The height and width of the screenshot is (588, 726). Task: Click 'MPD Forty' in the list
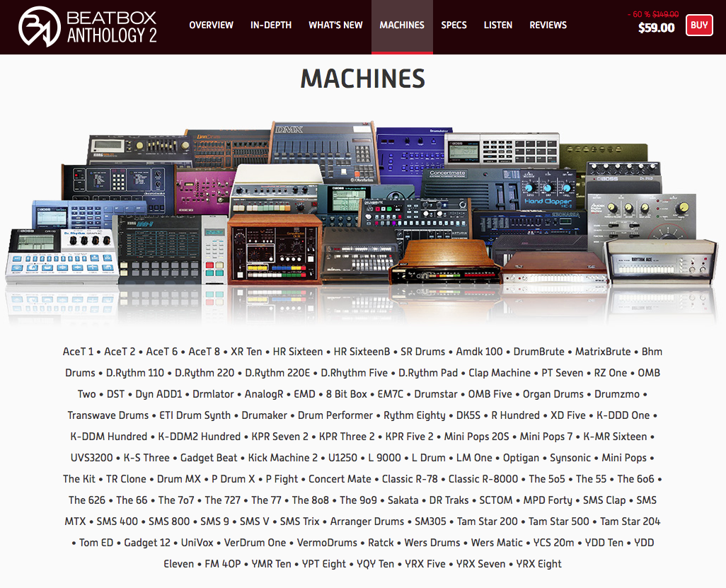[x=548, y=501]
